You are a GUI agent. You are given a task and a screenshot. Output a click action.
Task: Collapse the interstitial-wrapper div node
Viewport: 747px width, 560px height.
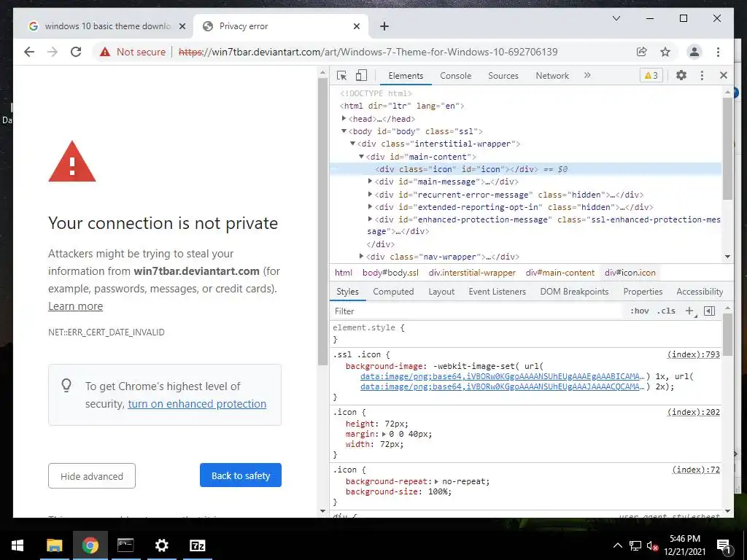(352, 144)
